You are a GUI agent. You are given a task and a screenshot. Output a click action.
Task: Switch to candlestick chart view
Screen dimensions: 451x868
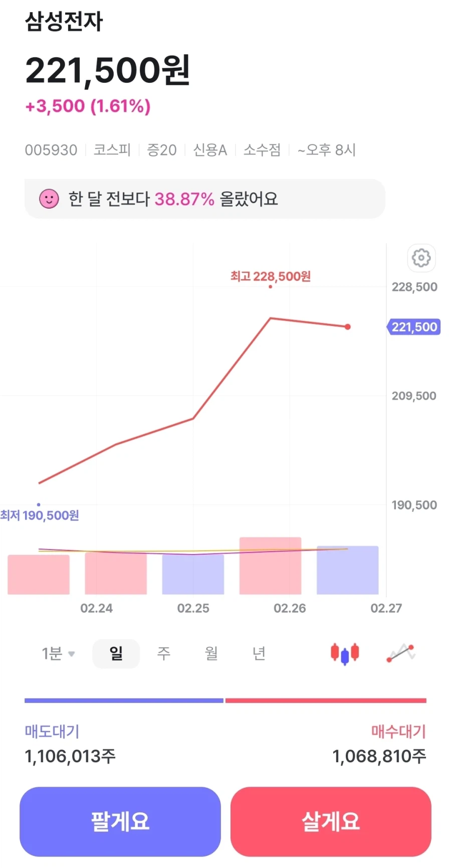[345, 653]
